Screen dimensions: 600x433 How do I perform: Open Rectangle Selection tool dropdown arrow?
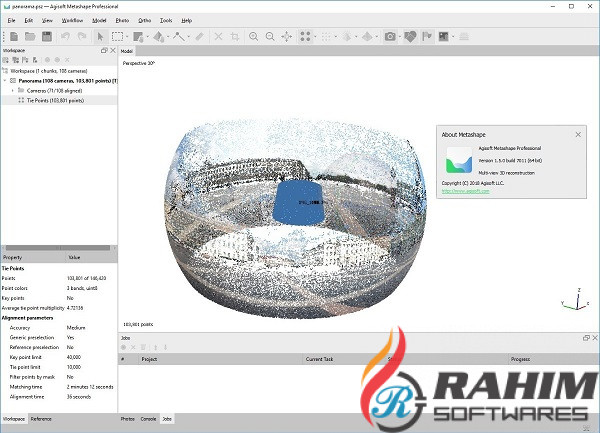pos(127,37)
